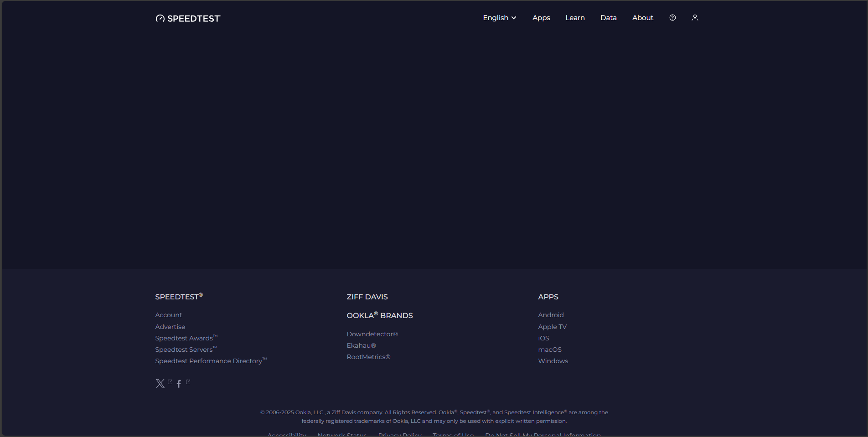Select the Apple TV app link
Screen dimensions: 868x437
(552, 327)
